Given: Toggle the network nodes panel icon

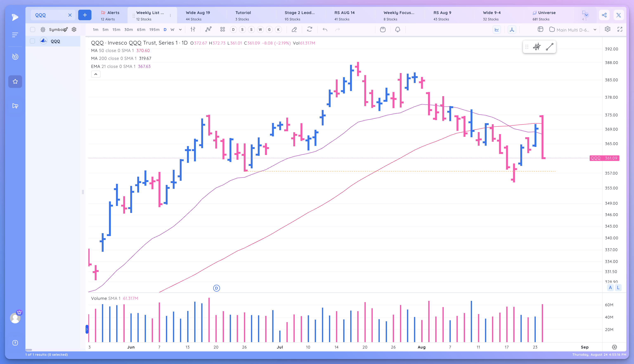Looking at the screenshot, I should tap(512, 30).
